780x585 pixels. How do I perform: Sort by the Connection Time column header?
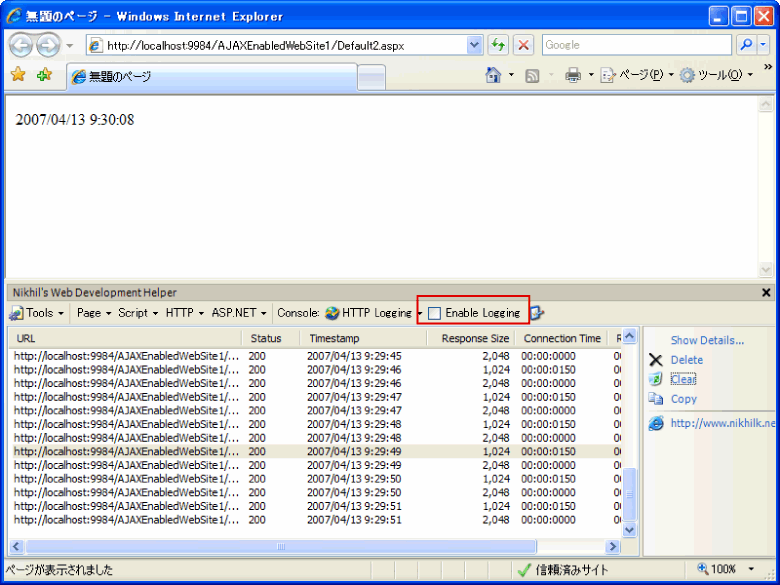coord(561,339)
